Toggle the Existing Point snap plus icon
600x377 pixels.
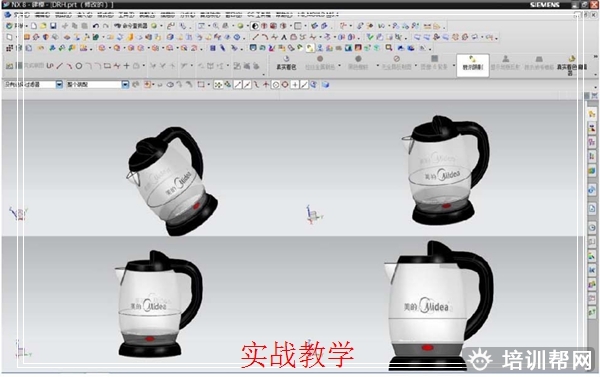coord(295,85)
